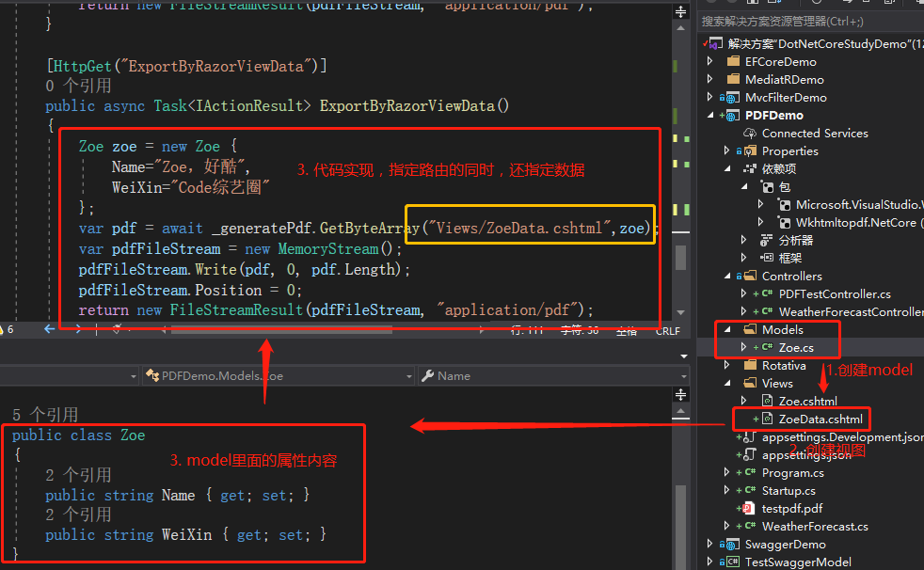
Task: Expand the EFCoreDemo project node
Action: point(710,61)
